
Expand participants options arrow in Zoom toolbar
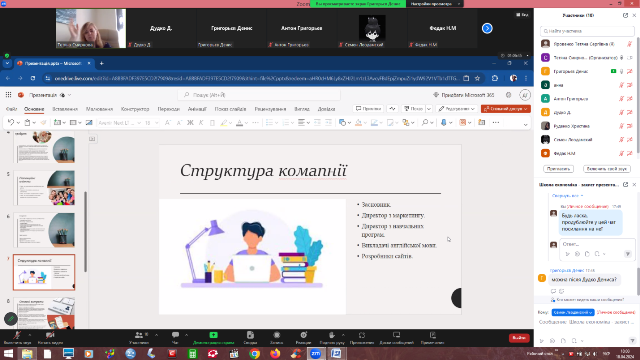(x=156, y=335)
